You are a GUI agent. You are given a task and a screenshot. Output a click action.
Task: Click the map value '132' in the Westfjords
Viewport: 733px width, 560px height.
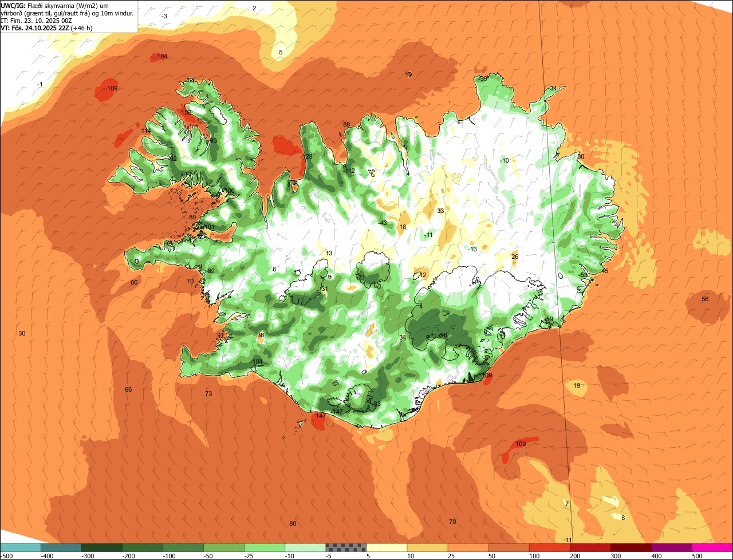click(186, 113)
